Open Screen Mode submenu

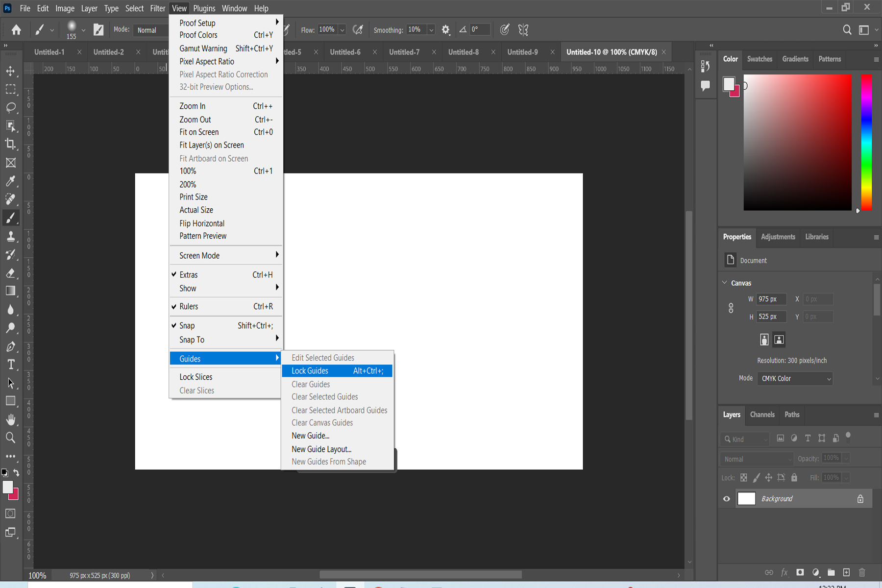pos(225,255)
